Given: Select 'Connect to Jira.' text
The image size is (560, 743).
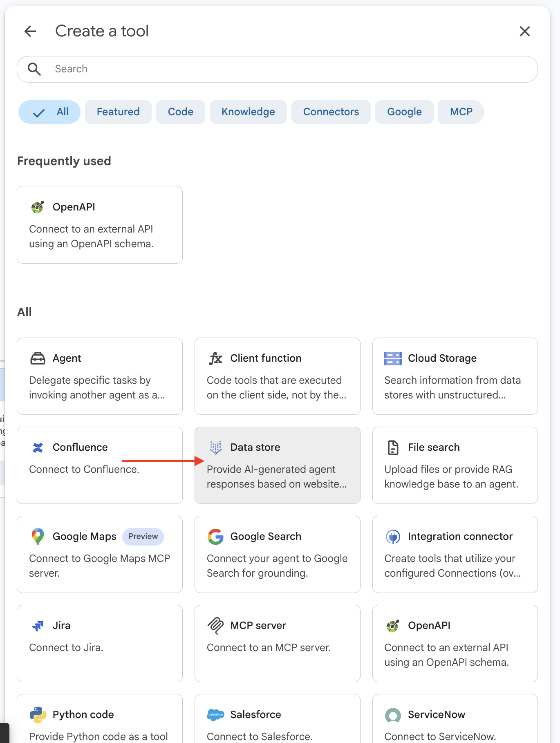Looking at the screenshot, I should [x=66, y=647].
